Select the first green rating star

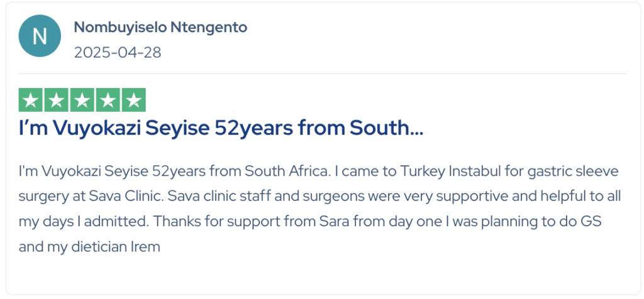31,100
